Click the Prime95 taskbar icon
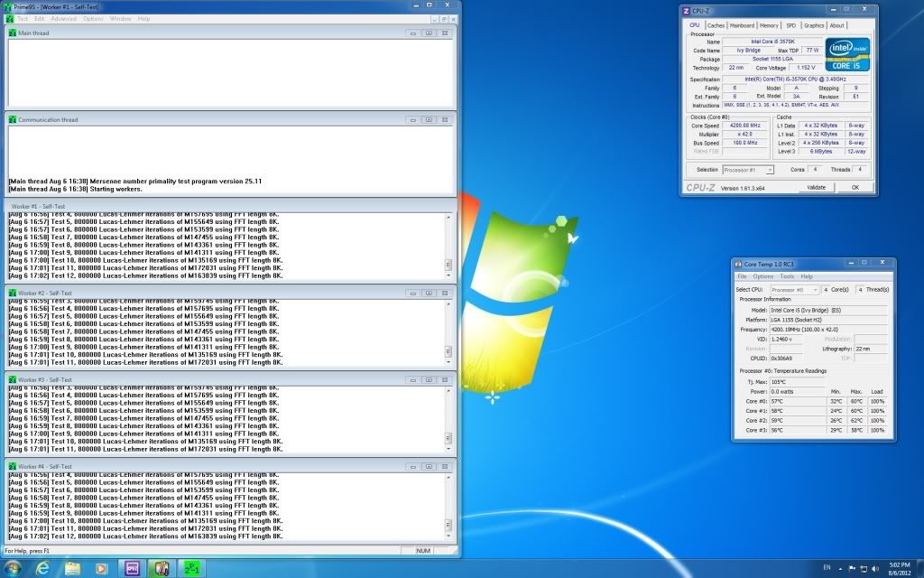This screenshot has height=578, width=924. coord(190,568)
